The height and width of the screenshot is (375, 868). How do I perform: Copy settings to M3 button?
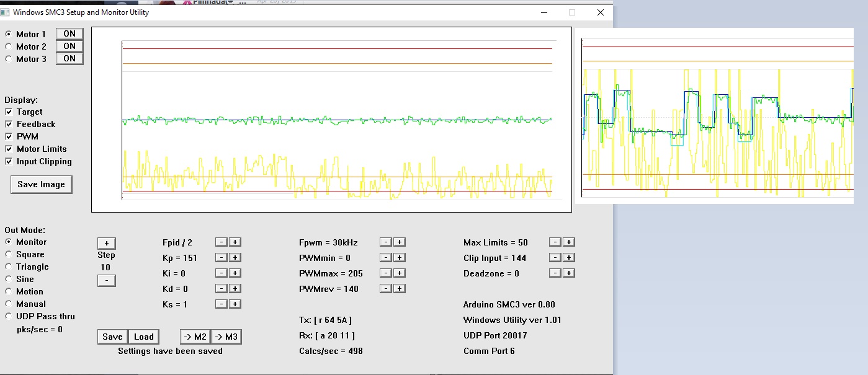(x=226, y=337)
